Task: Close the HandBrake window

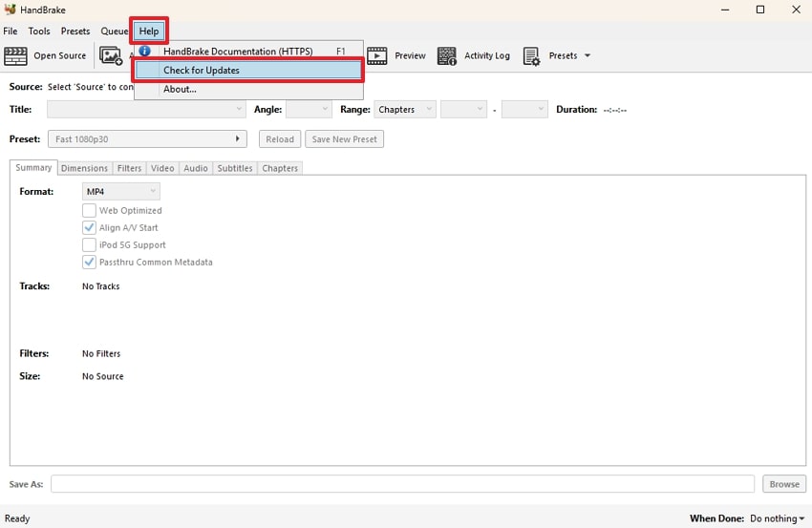Action: tap(796, 10)
